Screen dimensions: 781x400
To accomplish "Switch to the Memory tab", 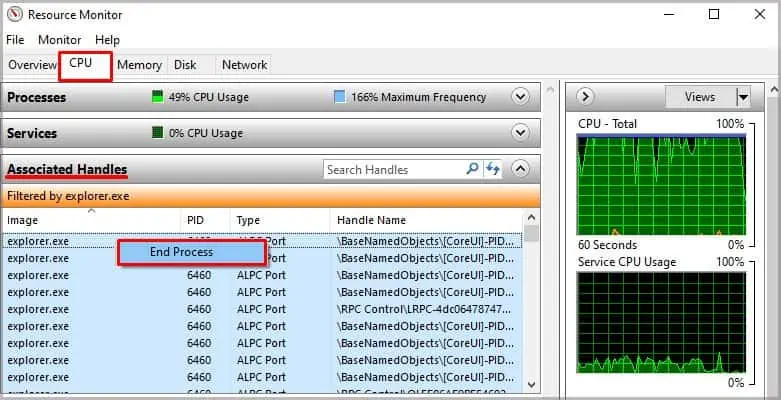I will (x=139, y=65).
